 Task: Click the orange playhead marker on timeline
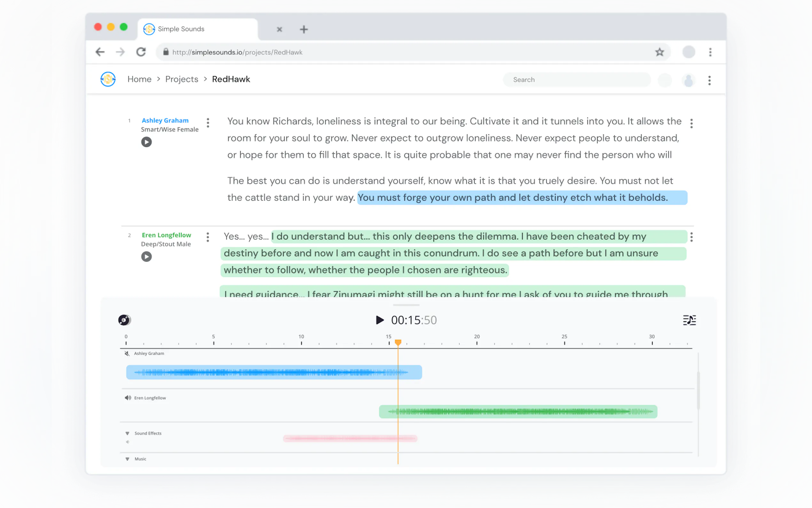pyautogui.click(x=398, y=342)
